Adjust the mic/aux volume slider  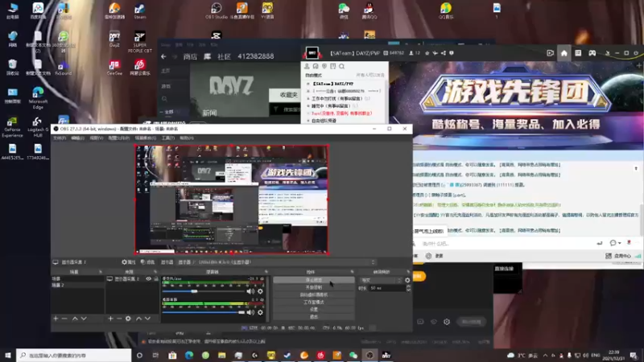(194, 291)
